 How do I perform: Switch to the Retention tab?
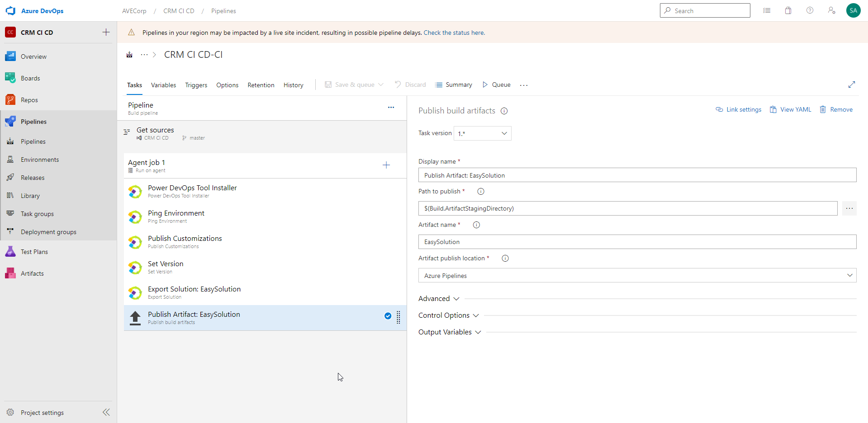[261, 85]
